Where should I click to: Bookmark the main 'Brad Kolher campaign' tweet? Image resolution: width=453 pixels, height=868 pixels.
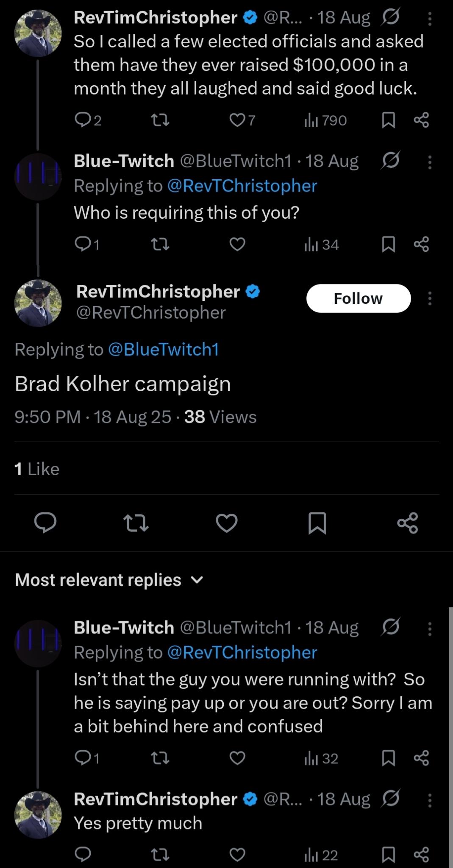(317, 523)
